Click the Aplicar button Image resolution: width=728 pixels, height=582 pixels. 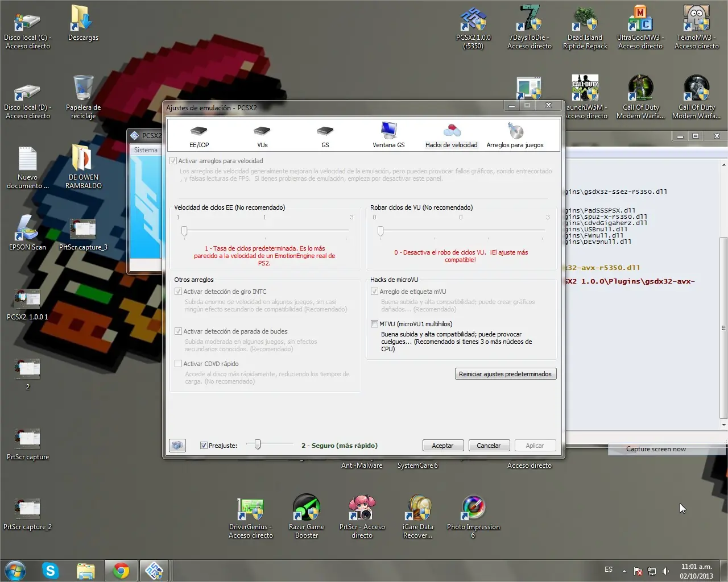click(x=535, y=446)
